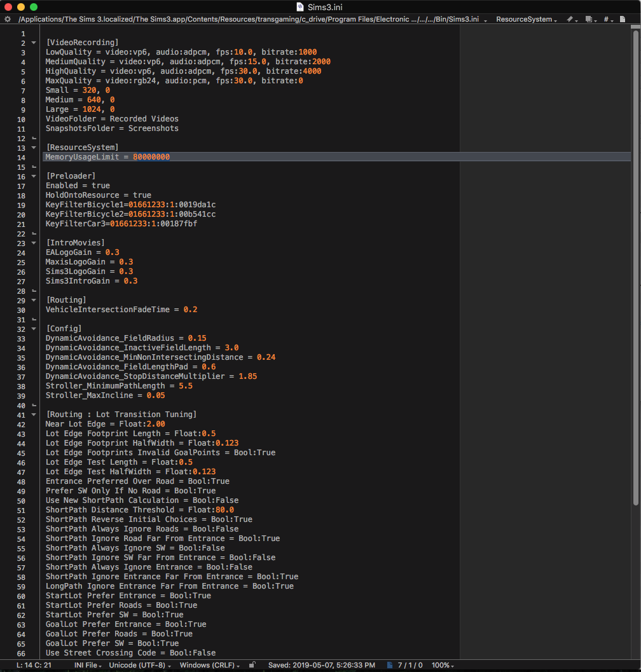Click the StopDistanceMultiplier value 1.85
The width and height of the screenshot is (641, 672).
[248, 376]
